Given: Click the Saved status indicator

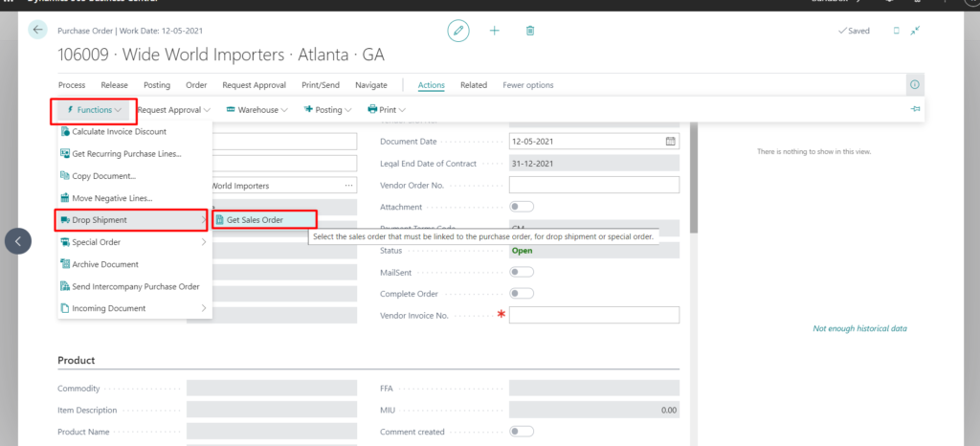Looking at the screenshot, I should coord(854,31).
